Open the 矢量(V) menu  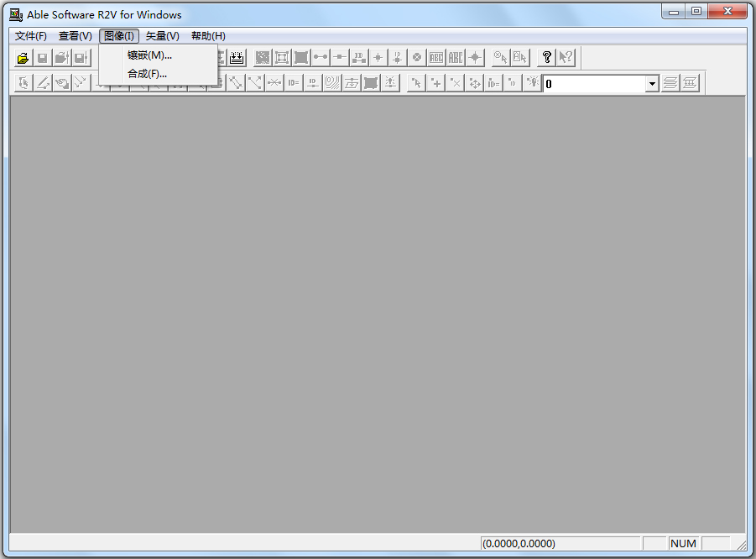(x=162, y=36)
